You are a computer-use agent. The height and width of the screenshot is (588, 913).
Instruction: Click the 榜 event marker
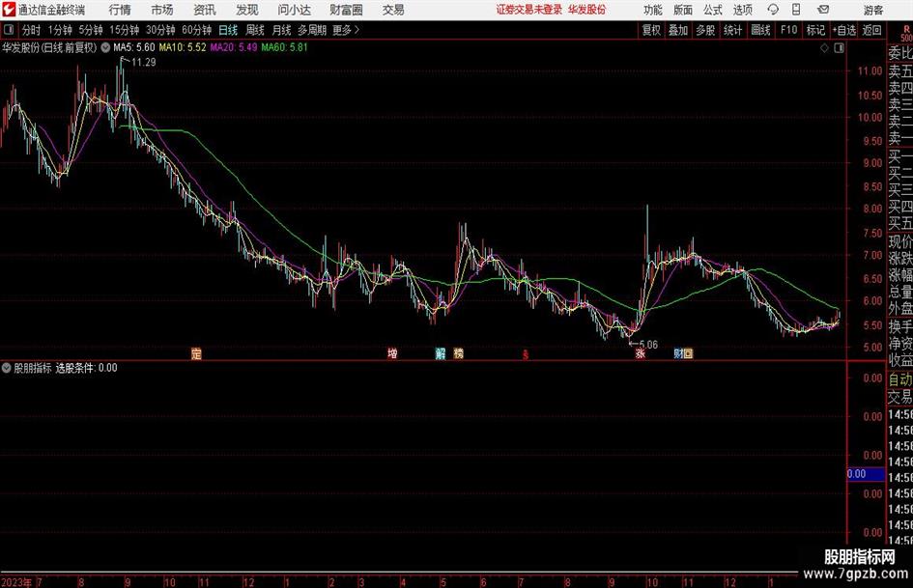[x=458, y=353]
